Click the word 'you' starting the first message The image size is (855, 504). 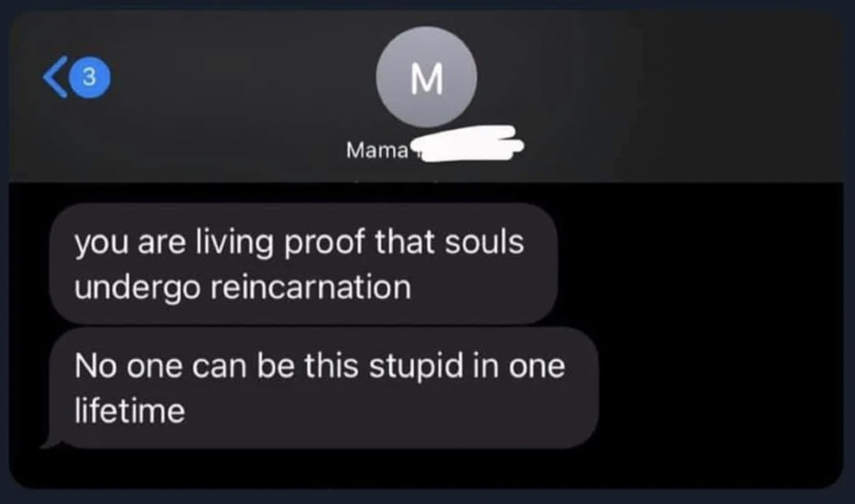101,244
